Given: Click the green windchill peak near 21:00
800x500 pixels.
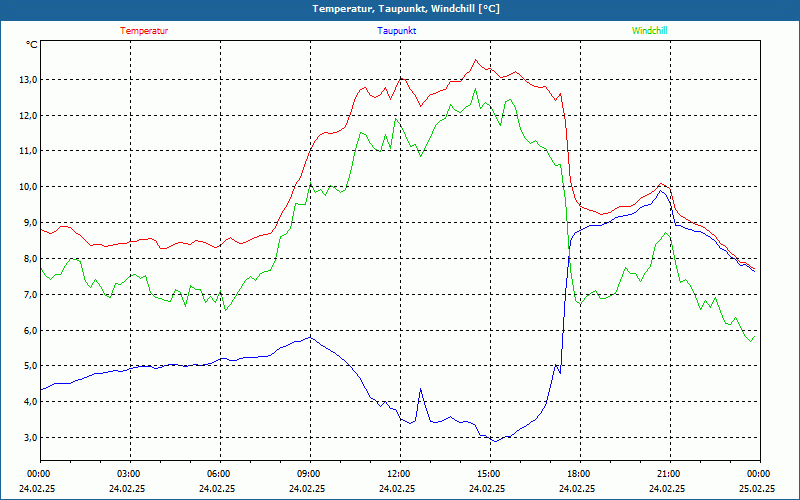Looking at the screenshot, I should [665, 233].
